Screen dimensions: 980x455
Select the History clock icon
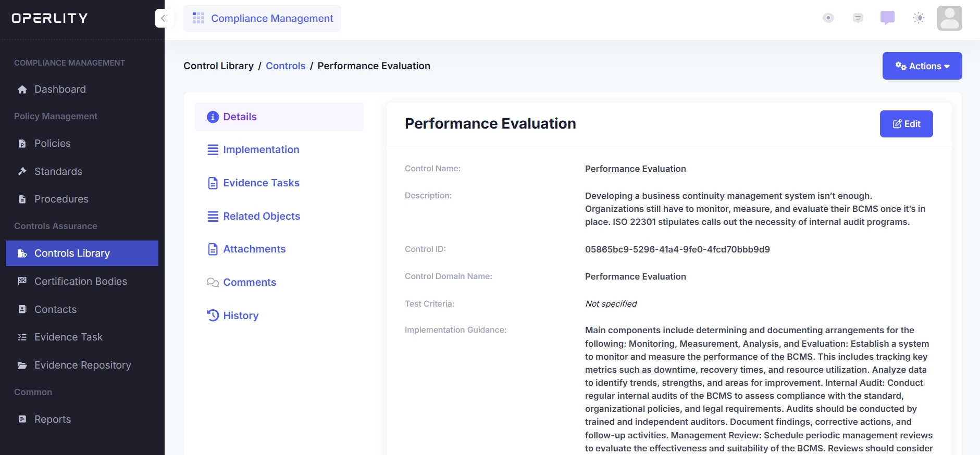click(213, 315)
